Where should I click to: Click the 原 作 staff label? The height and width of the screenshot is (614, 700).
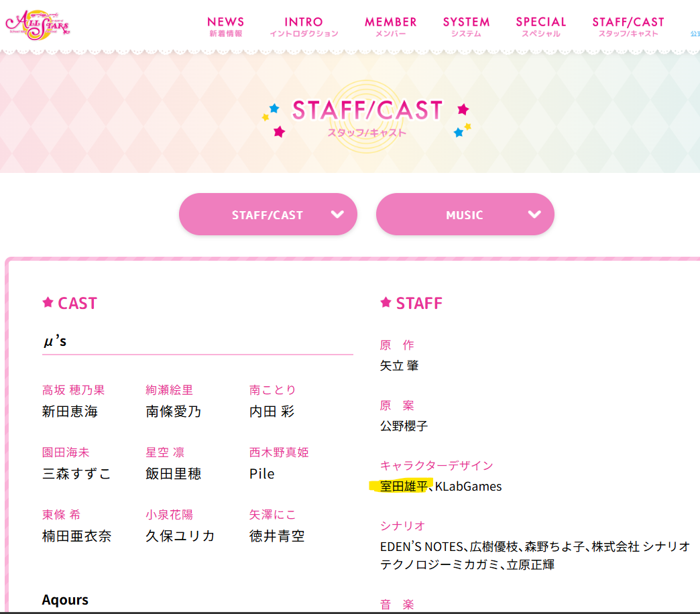397,345
